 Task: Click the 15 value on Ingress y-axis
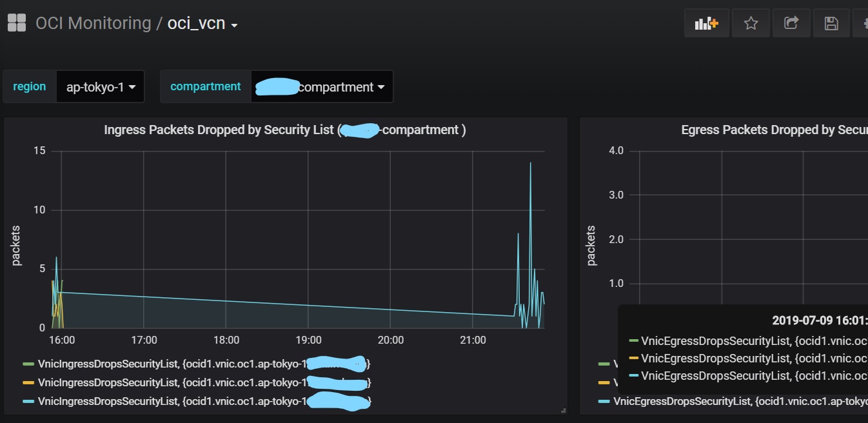click(x=39, y=150)
